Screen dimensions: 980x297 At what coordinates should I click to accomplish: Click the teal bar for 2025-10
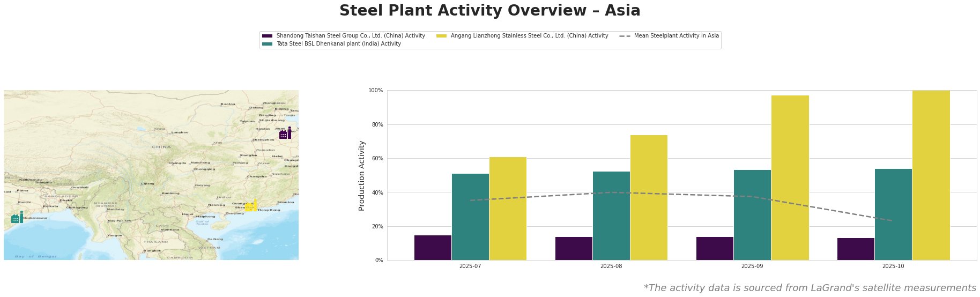[893, 214]
